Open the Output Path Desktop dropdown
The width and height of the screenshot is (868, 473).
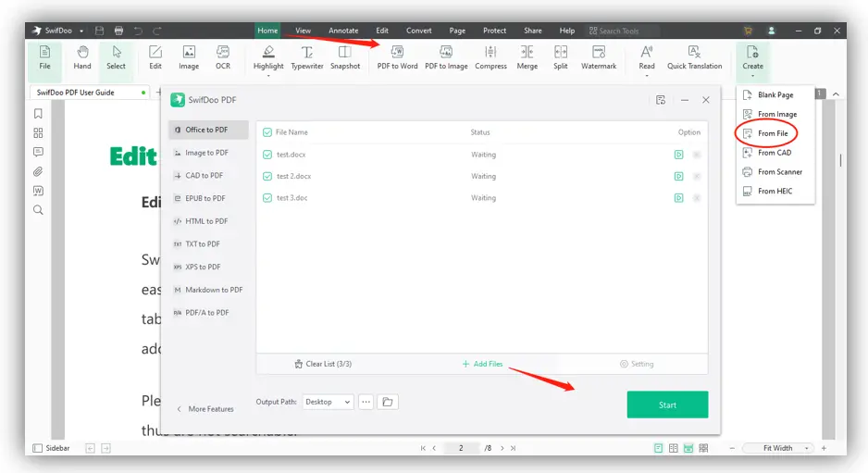click(328, 402)
